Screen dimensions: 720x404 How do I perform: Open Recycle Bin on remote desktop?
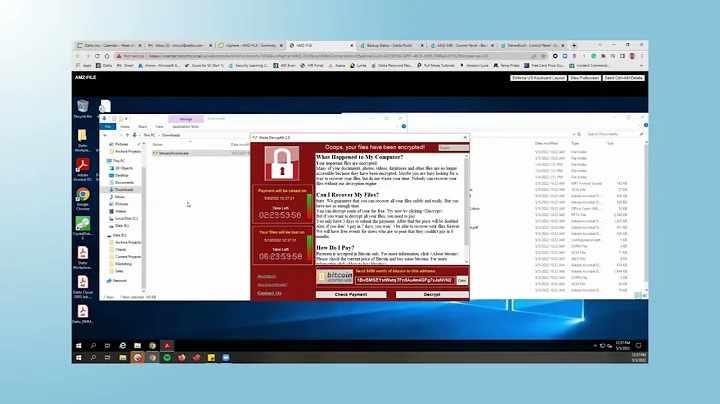point(83,108)
